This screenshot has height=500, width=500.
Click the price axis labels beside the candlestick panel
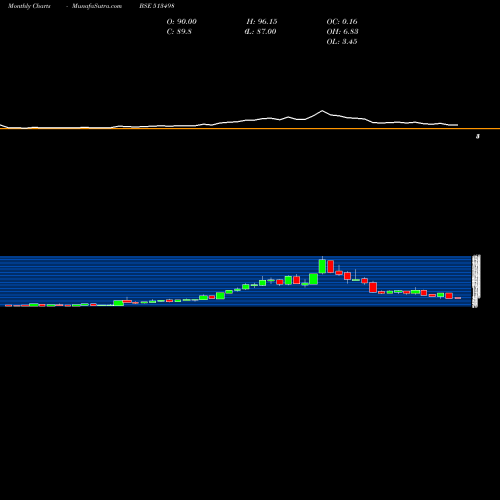tap(476, 281)
